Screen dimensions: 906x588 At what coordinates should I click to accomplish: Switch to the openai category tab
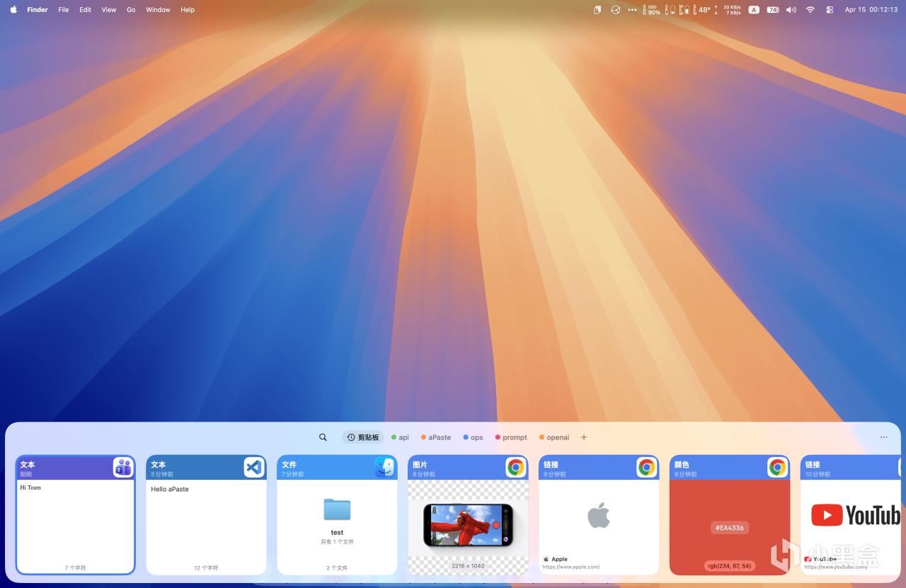pos(554,437)
